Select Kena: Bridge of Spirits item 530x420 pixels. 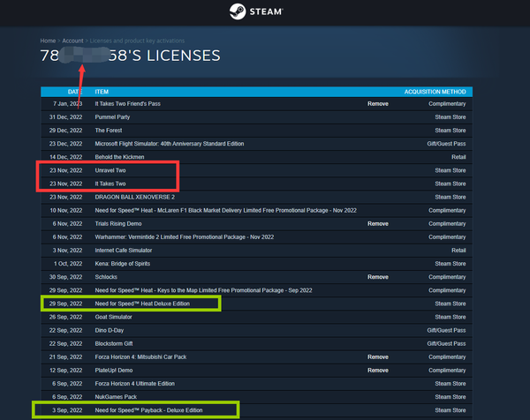coord(123,264)
